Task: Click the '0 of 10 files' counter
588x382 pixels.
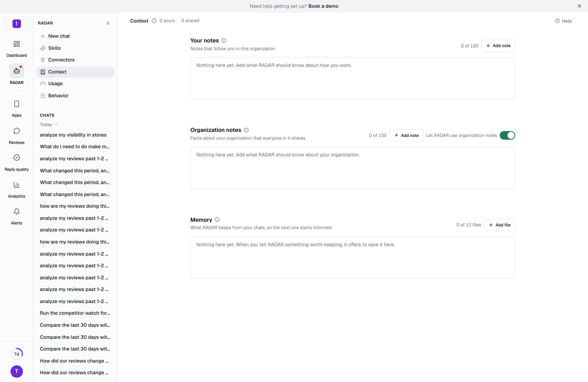Action: [x=469, y=225]
